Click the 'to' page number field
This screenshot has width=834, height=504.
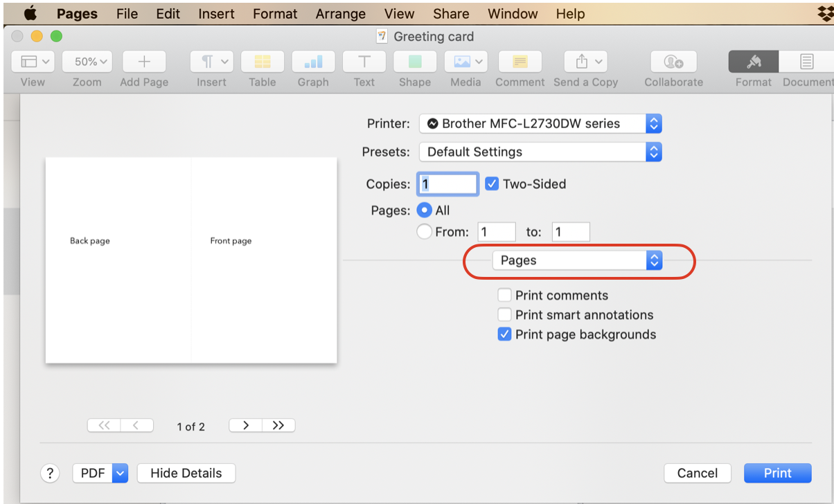point(571,232)
